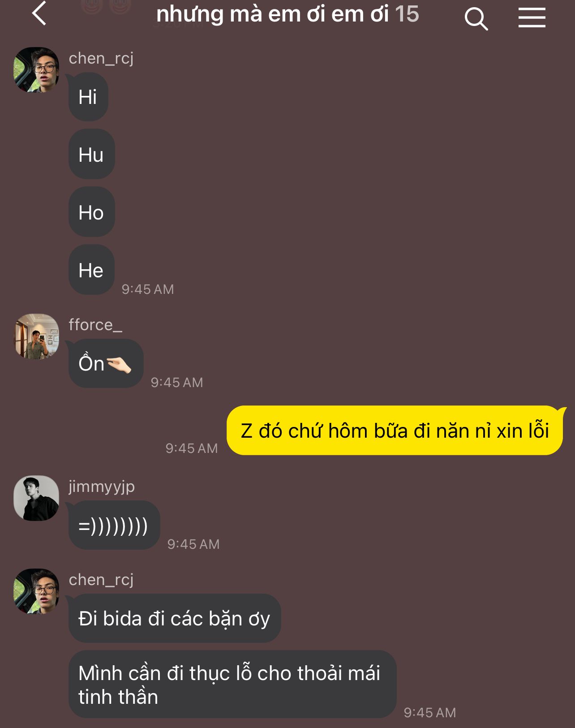This screenshot has height=728, width=575.
Task: Open fforce_ profile picture
Action: [37, 336]
